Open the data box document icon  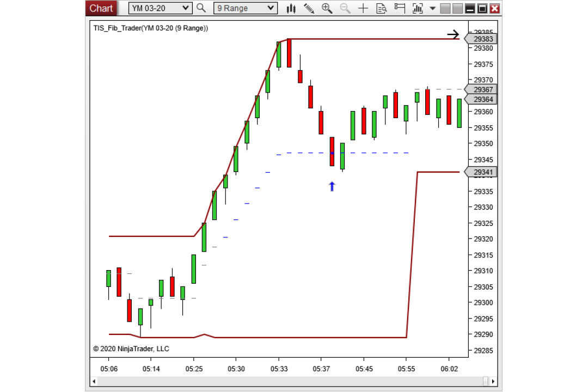(381, 8)
